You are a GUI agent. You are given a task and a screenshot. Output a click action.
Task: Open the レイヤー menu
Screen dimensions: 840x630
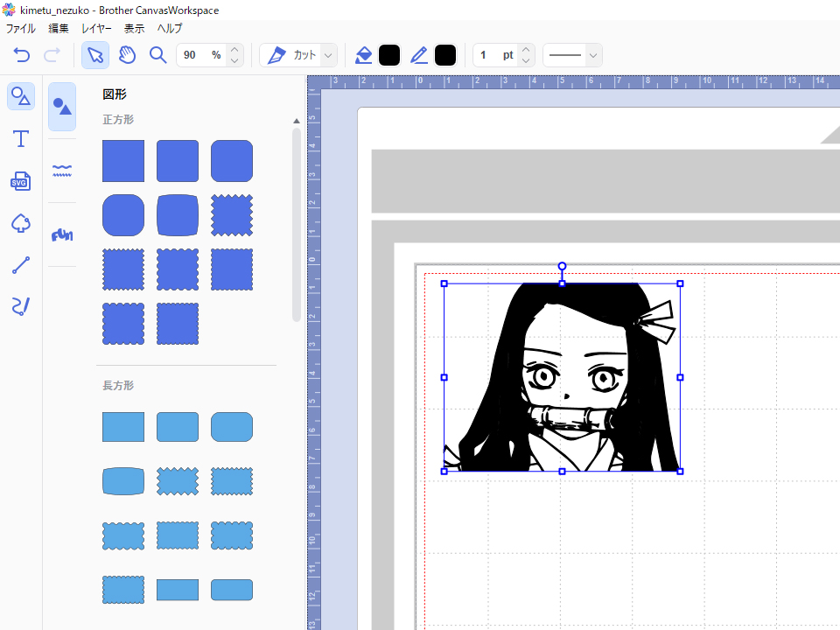click(x=96, y=28)
